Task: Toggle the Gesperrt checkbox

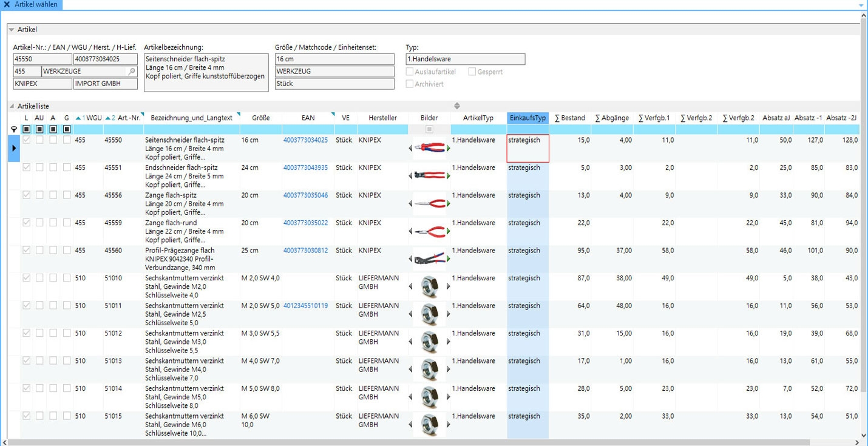Action: (472, 72)
